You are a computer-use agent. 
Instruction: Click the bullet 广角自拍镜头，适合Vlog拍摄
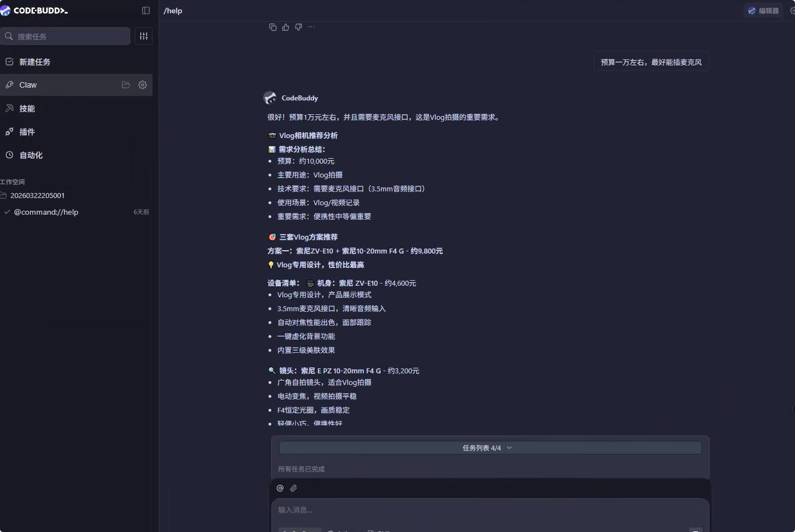tap(324, 382)
